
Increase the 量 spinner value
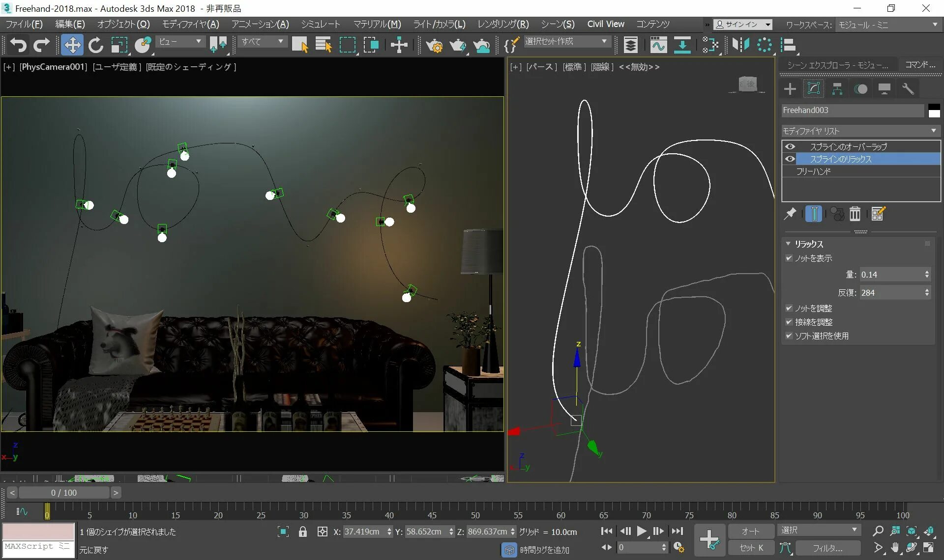[x=927, y=272]
